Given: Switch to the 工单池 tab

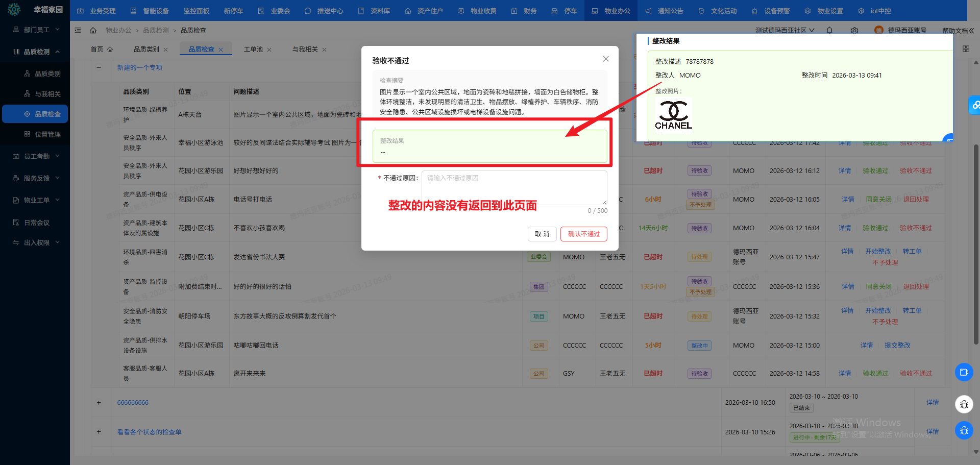Looking at the screenshot, I should tap(254, 49).
